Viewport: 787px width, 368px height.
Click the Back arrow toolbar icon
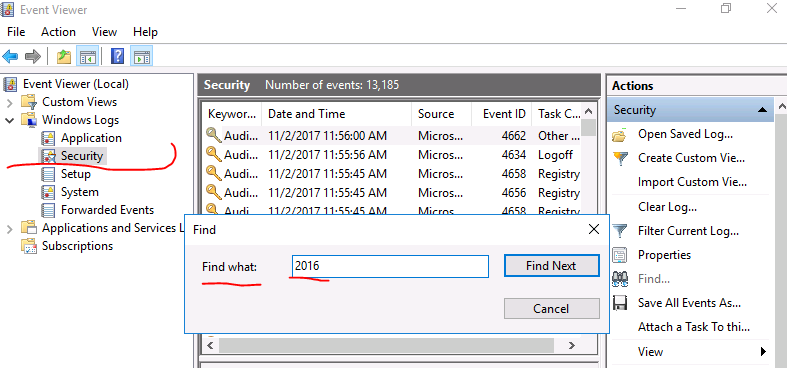click(x=10, y=56)
